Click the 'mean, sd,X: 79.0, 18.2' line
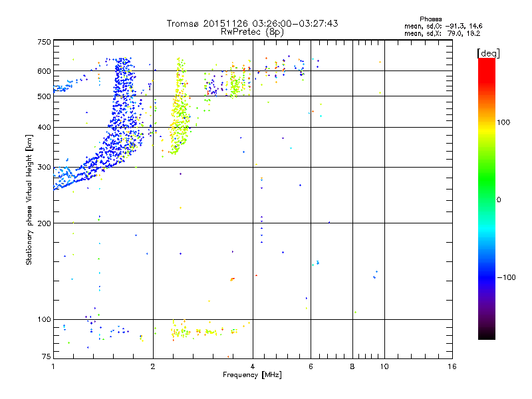The image size is (532, 399). pos(442,33)
